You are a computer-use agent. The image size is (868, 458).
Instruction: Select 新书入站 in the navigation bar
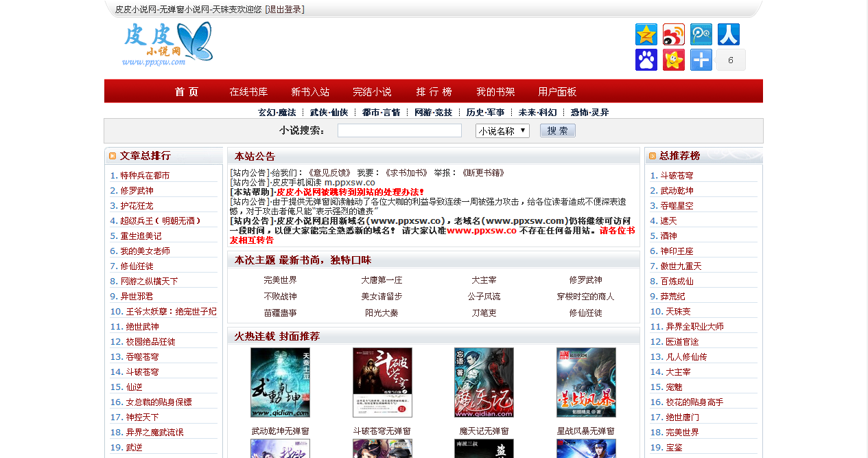click(x=310, y=91)
